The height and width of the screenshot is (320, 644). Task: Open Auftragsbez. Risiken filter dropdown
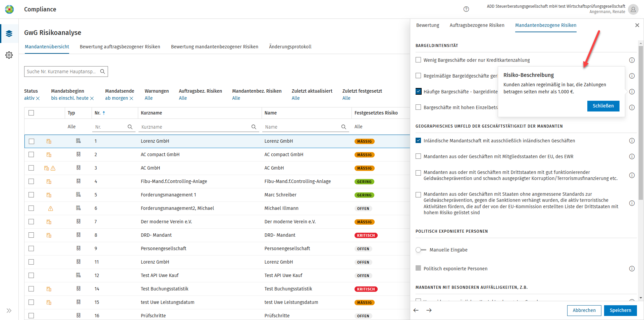[183, 98]
